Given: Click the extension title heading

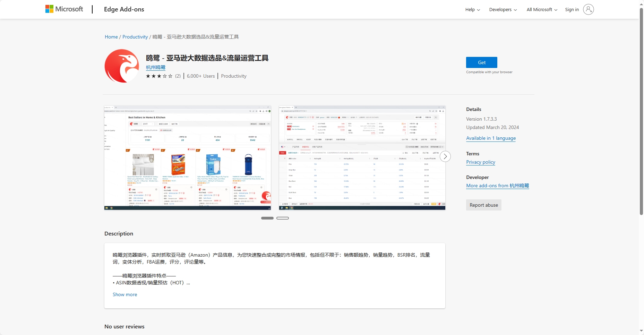Looking at the screenshot, I should (x=207, y=58).
